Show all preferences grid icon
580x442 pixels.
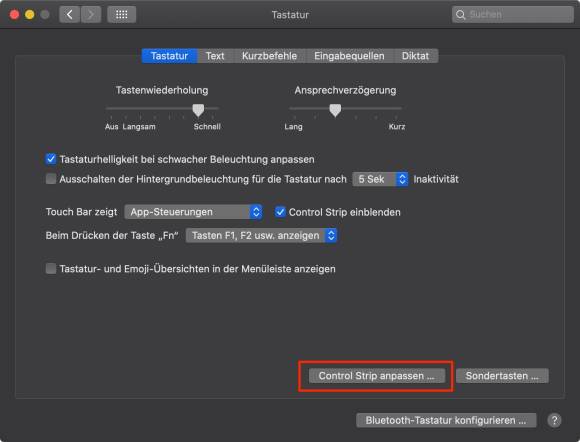click(122, 15)
